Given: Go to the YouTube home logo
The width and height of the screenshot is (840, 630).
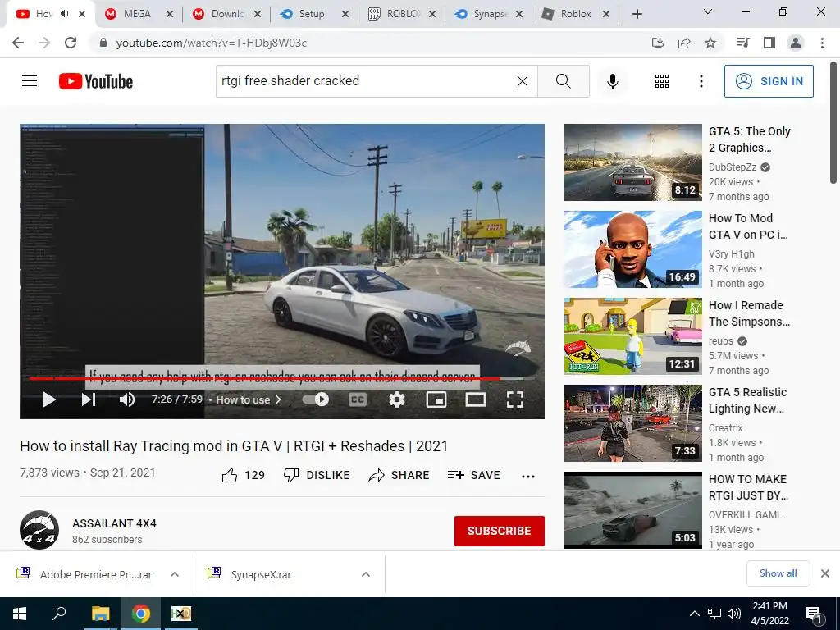Looking at the screenshot, I should coord(96,81).
